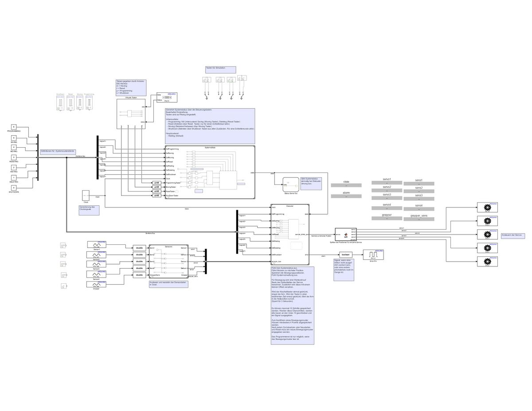Click the boolean data type conversion block
The image size is (532, 411).
point(345,254)
